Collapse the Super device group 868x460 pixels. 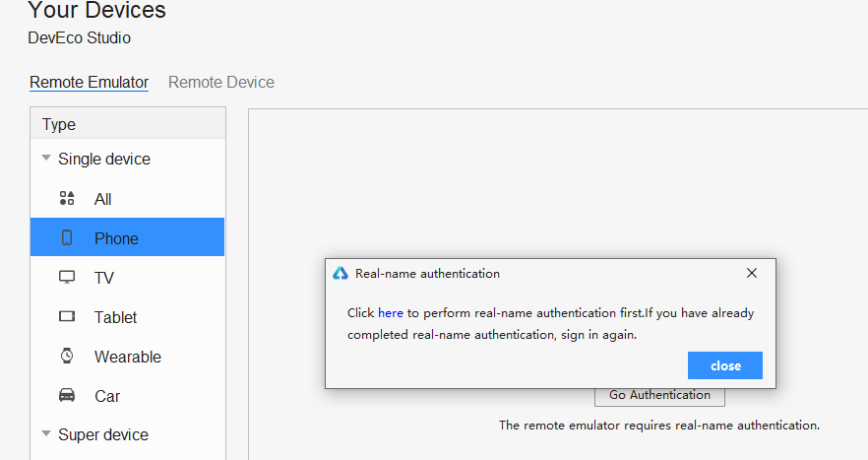click(46, 434)
